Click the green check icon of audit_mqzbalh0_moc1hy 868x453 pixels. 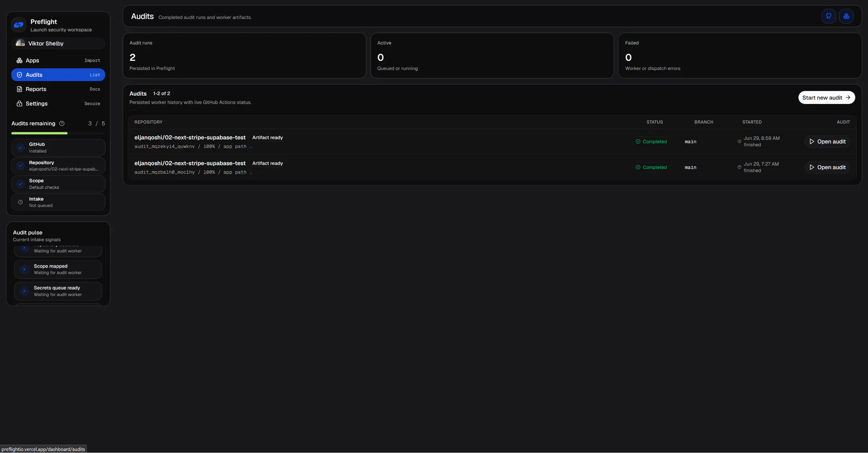click(x=638, y=167)
